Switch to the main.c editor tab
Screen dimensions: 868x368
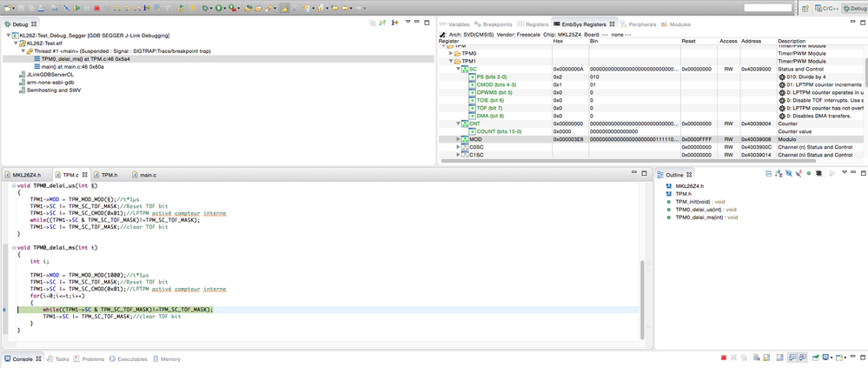tap(144, 175)
